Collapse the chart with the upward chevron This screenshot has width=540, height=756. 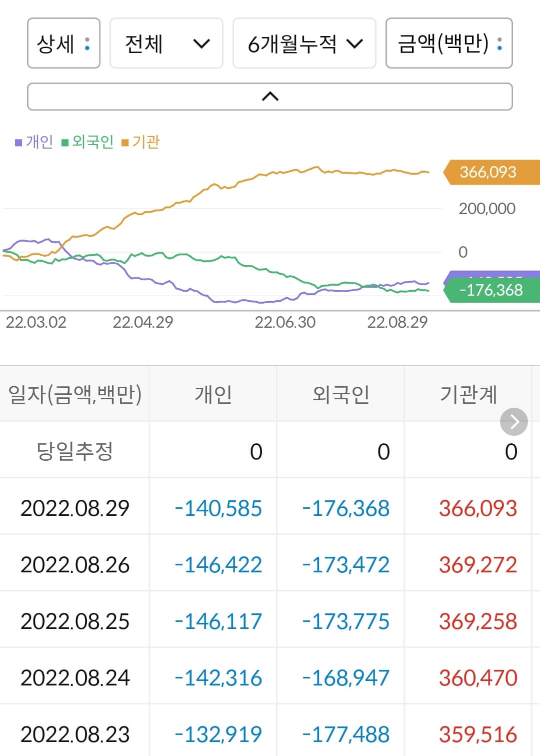tap(270, 95)
